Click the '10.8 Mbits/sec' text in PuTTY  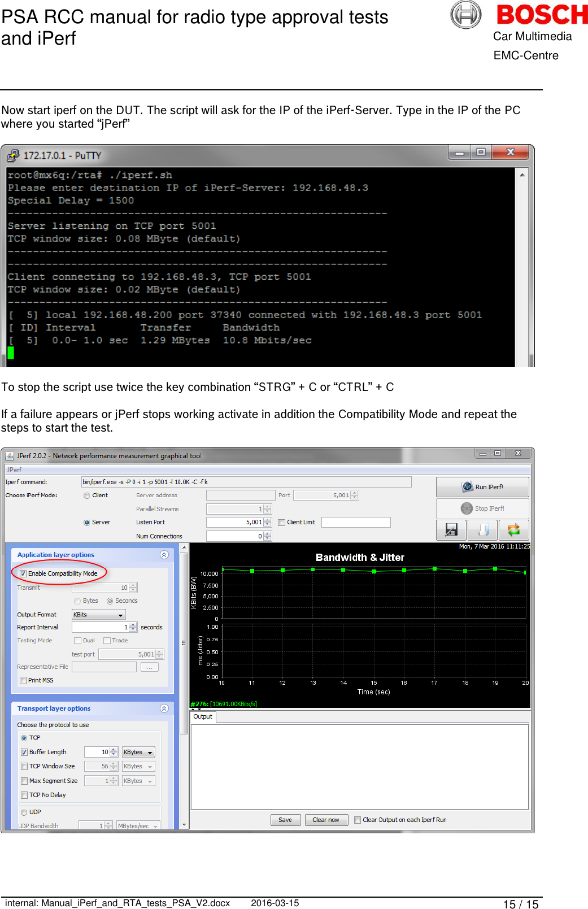[267, 340]
